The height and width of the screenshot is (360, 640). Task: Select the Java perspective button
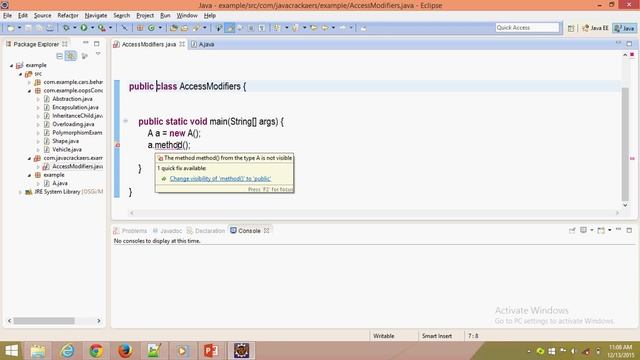625,28
